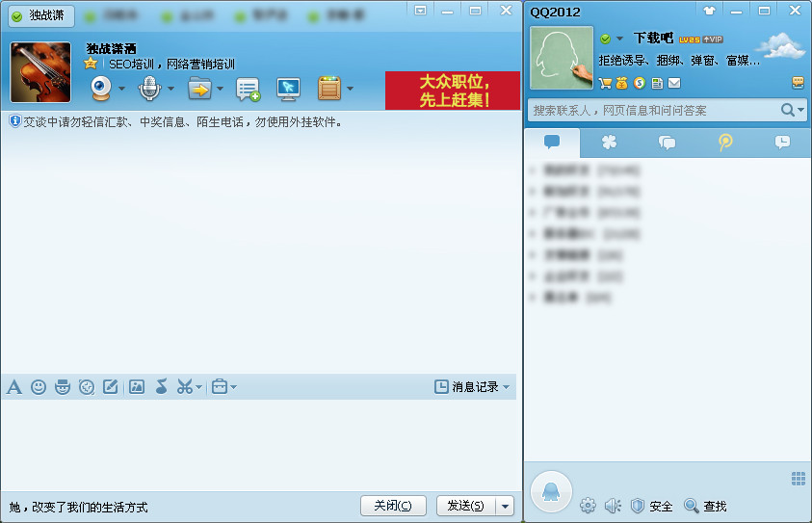This screenshot has width=812, height=523.
Task: Switch to groups chat bubbles tab
Action: (x=667, y=143)
